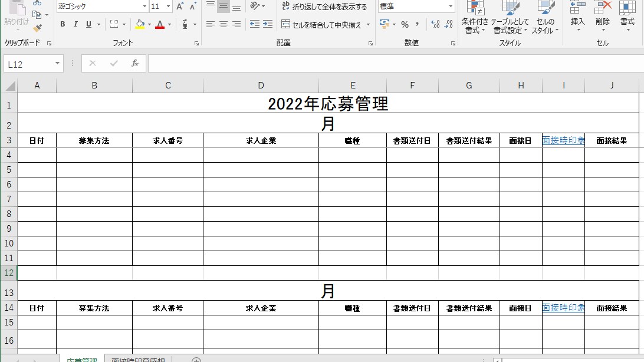The height and width of the screenshot is (362, 644).
Task: Open クリップボード dialog launcher
Action: [x=50, y=43]
